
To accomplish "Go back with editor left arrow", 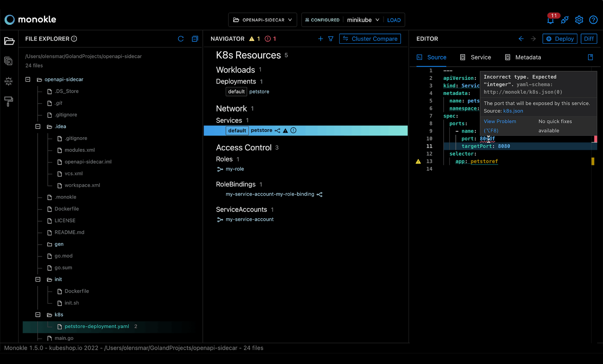I will coord(521,39).
